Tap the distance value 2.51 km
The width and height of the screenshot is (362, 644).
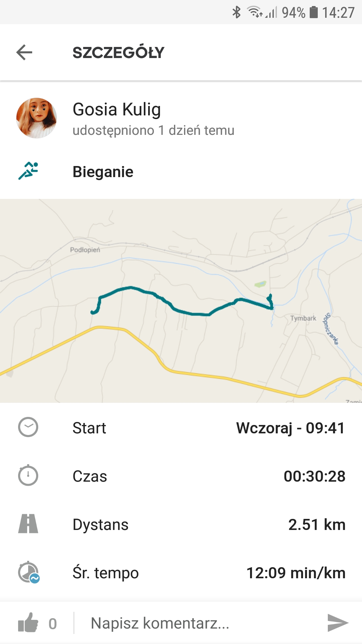click(x=316, y=525)
